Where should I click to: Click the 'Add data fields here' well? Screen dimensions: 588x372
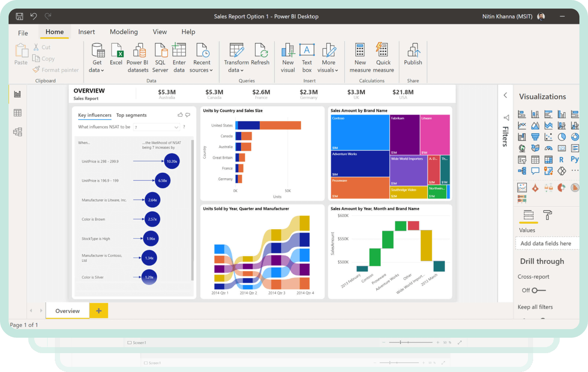(x=547, y=243)
